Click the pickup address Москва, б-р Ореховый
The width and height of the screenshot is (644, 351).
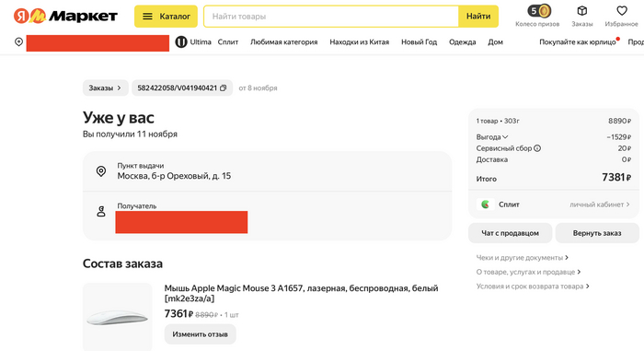(174, 176)
